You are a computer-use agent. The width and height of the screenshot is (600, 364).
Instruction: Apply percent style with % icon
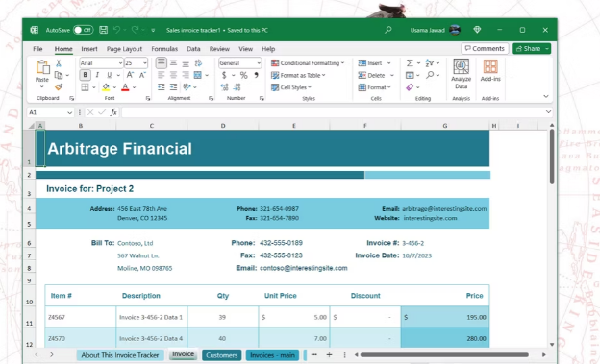(244, 75)
